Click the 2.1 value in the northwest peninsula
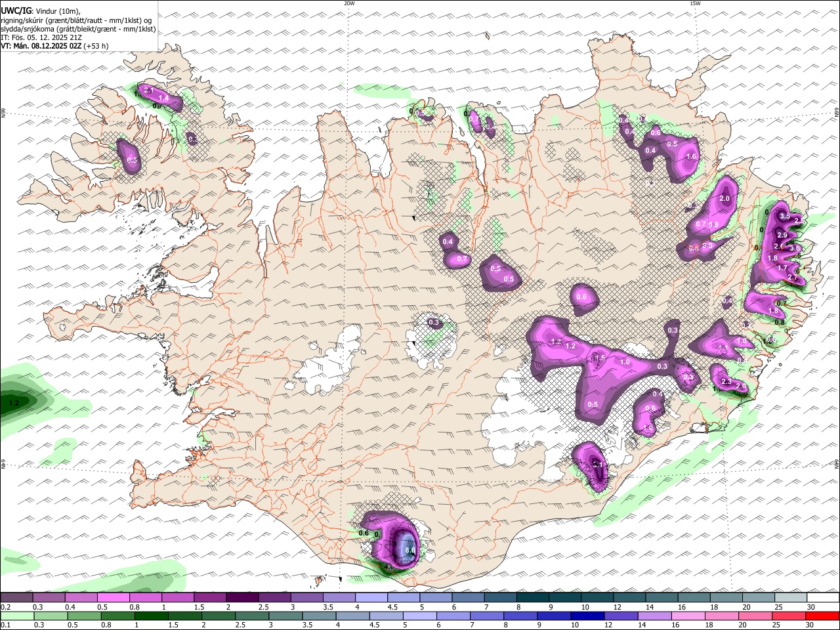Screen dimensions: 840x630 point(148,90)
